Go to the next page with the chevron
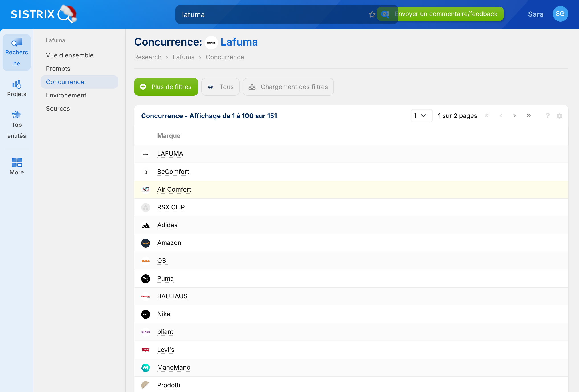 [514, 116]
